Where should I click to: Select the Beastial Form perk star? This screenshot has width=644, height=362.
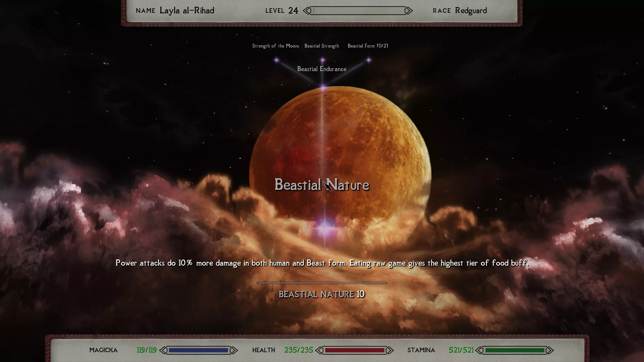pos(369,60)
